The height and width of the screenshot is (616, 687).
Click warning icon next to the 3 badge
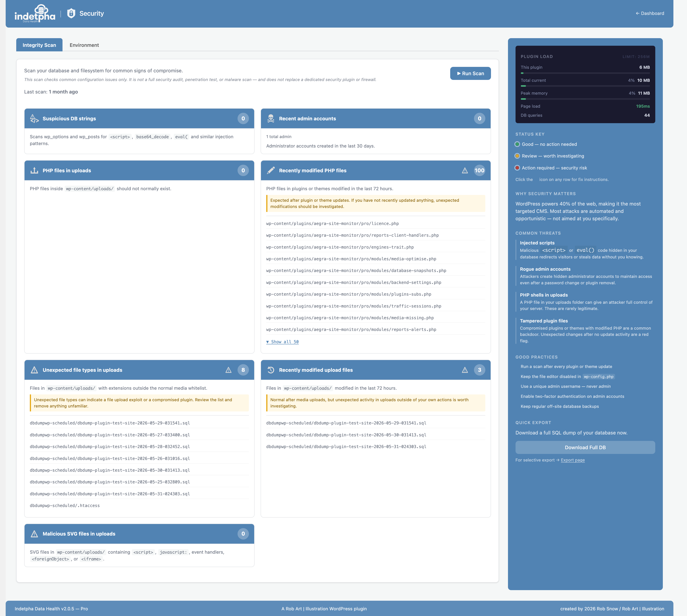tap(465, 370)
